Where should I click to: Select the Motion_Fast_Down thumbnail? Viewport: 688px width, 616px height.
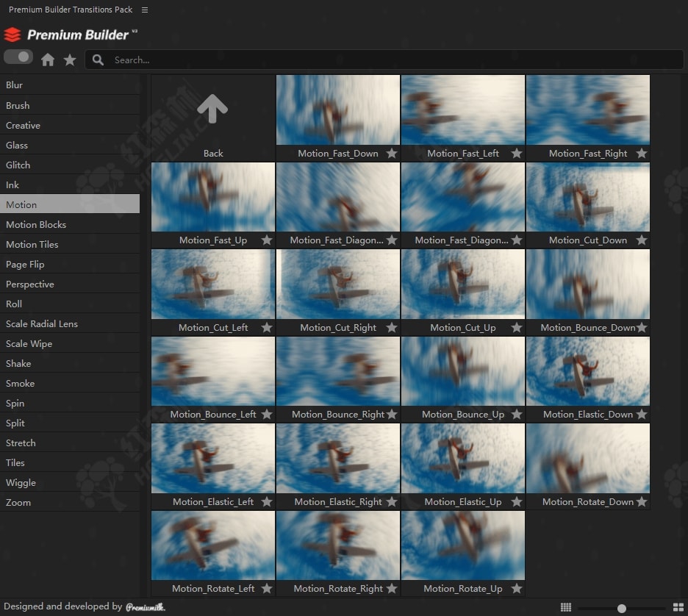click(338, 110)
